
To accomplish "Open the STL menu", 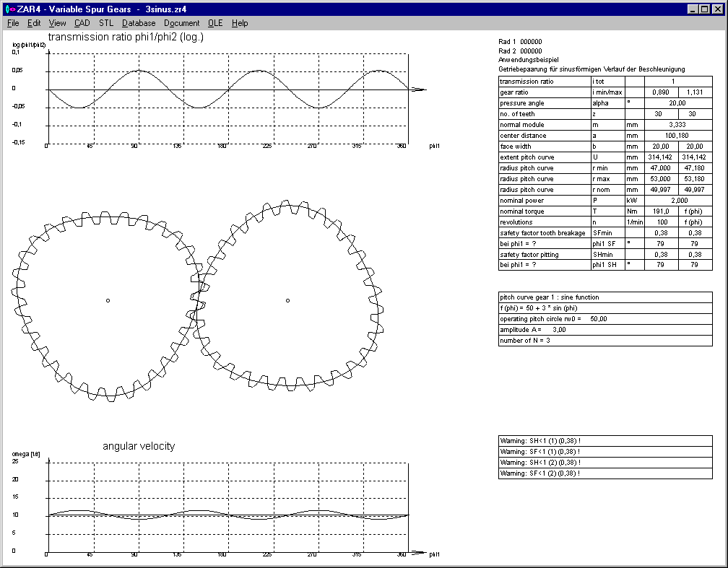I will pyautogui.click(x=106, y=23).
